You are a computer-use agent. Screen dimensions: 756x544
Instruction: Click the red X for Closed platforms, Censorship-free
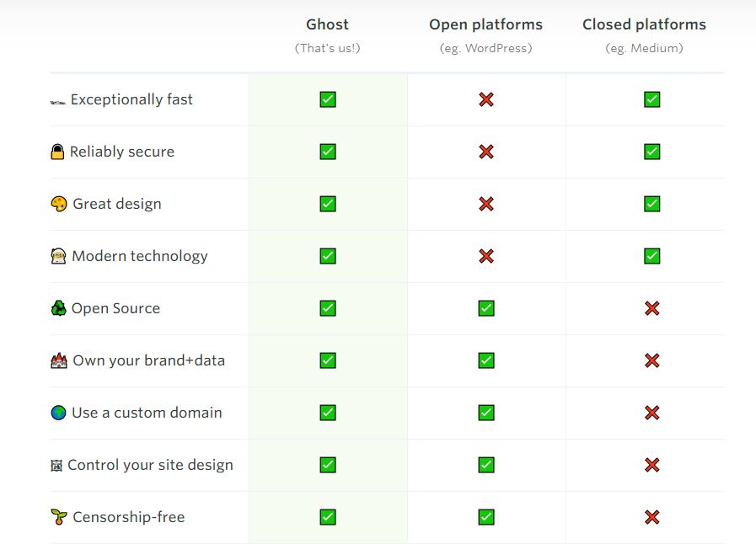pos(651,517)
